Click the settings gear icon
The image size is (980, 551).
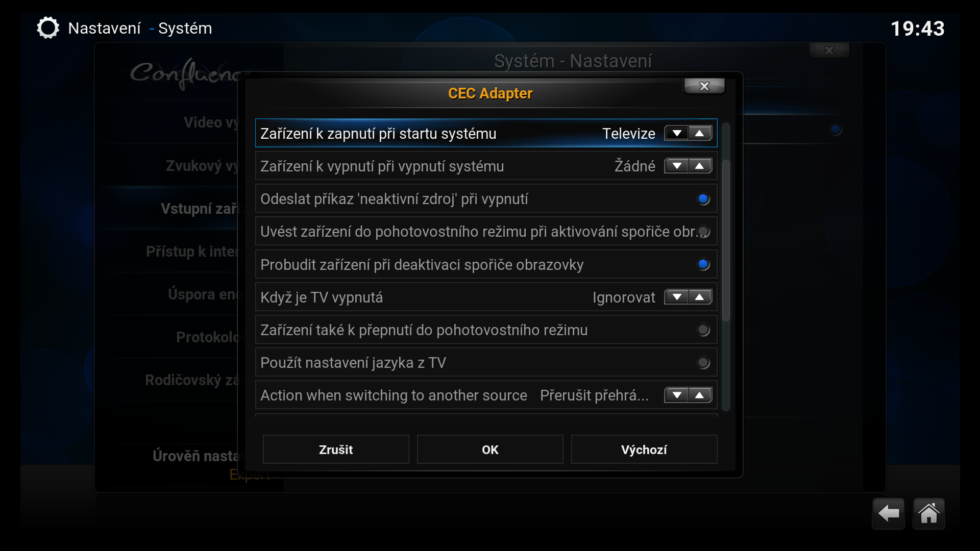(x=48, y=28)
